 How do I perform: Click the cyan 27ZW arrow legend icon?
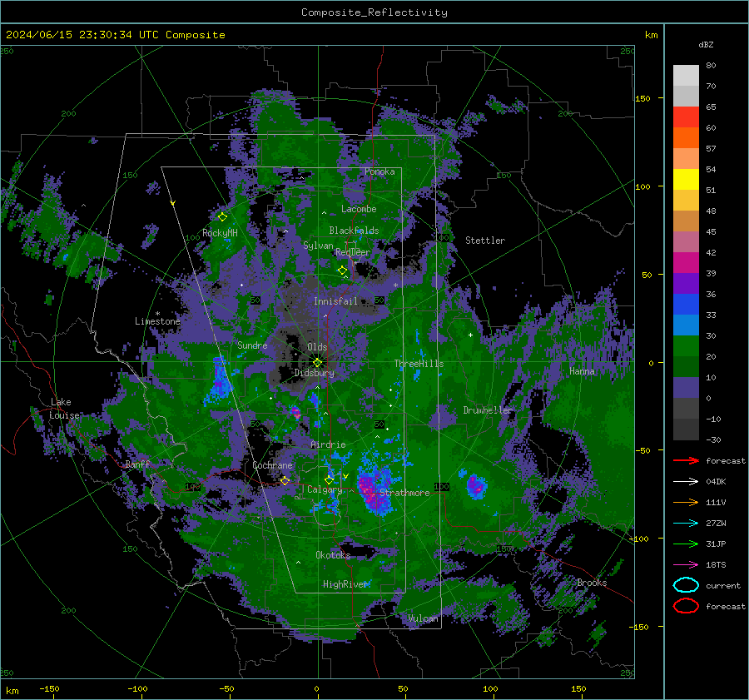686,524
